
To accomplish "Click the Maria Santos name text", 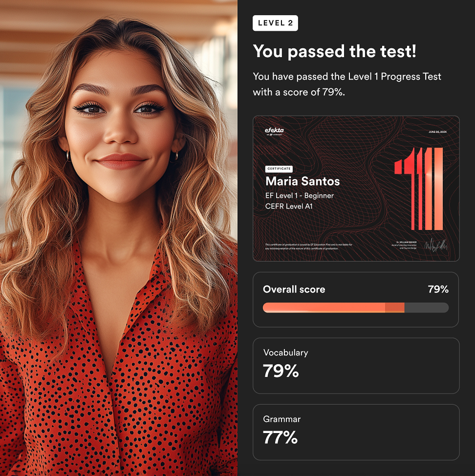I will point(302,181).
